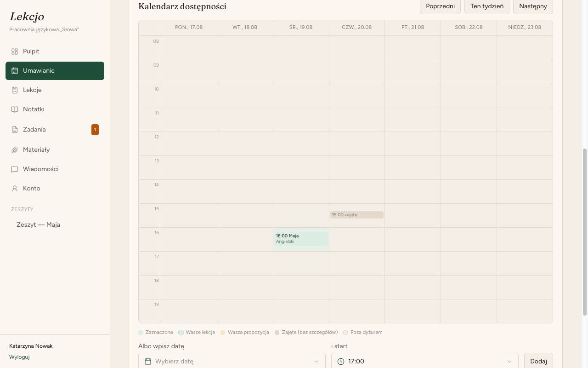This screenshot has height=368, width=588.
Task: Click the Materiały paperclip icon
Action: (15, 150)
